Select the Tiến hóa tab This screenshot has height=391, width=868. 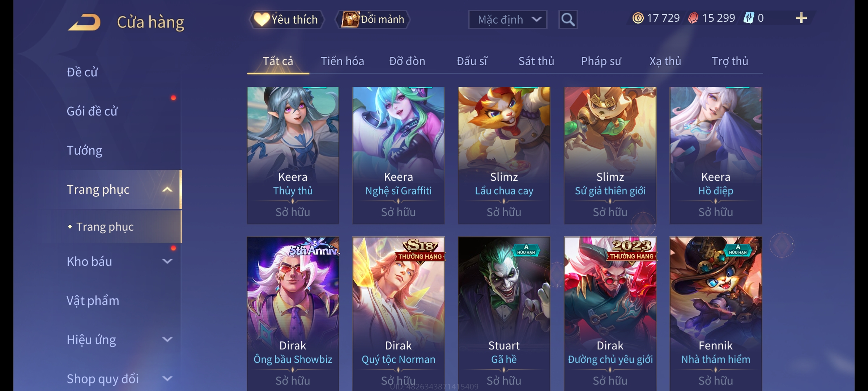pos(342,61)
